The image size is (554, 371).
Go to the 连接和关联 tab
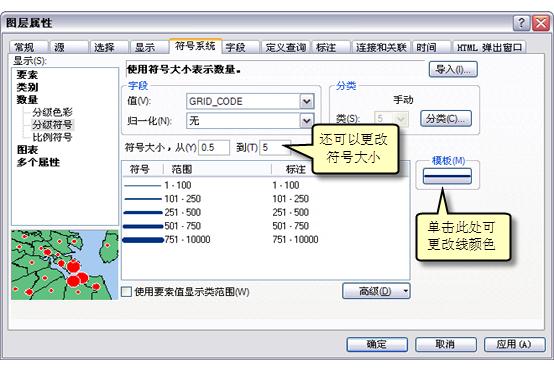pos(381,47)
